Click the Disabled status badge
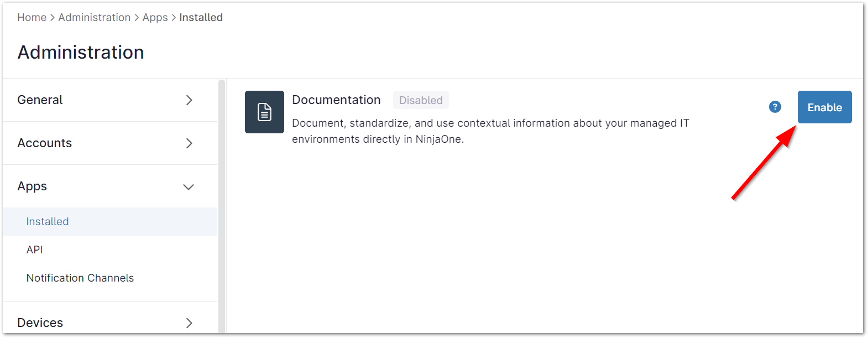This screenshot has width=868, height=338. coord(421,100)
